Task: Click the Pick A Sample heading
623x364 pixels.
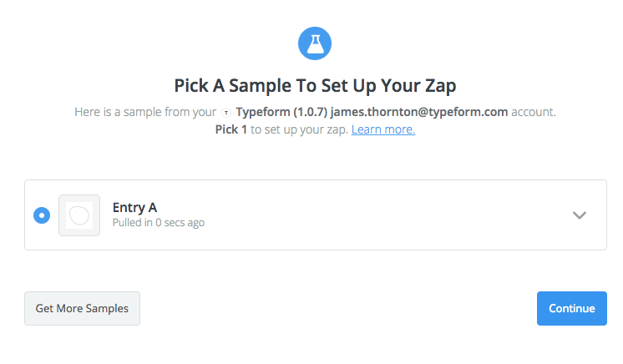Action: 315,86
